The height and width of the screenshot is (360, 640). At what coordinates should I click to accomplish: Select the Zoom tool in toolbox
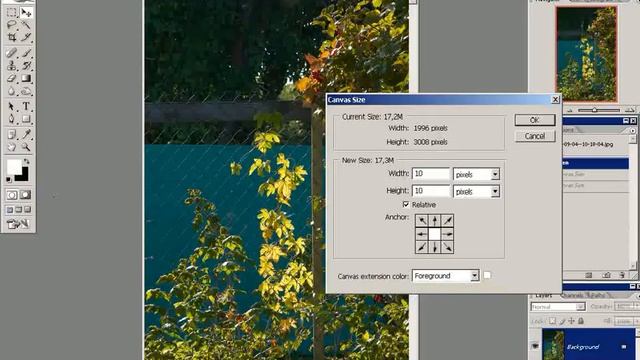coord(26,147)
